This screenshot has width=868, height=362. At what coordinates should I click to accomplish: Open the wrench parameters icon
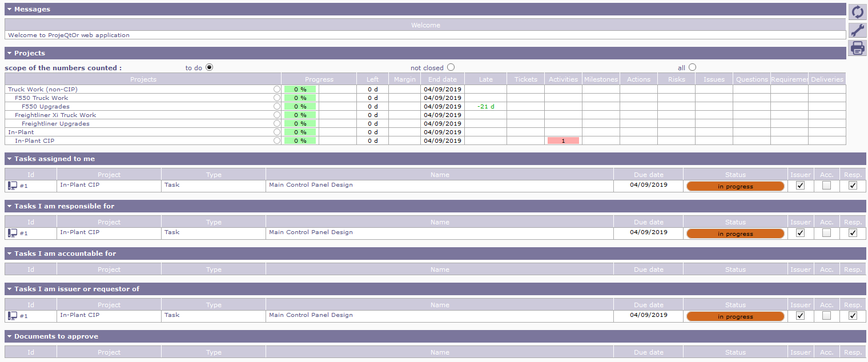pyautogui.click(x=857, y=30)
